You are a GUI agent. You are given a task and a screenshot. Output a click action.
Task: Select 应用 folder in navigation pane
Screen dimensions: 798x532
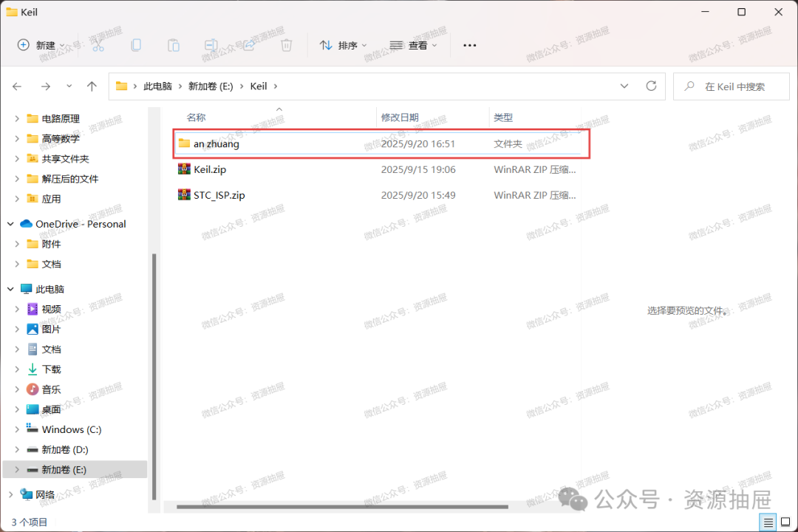click(x=51, y=199)
